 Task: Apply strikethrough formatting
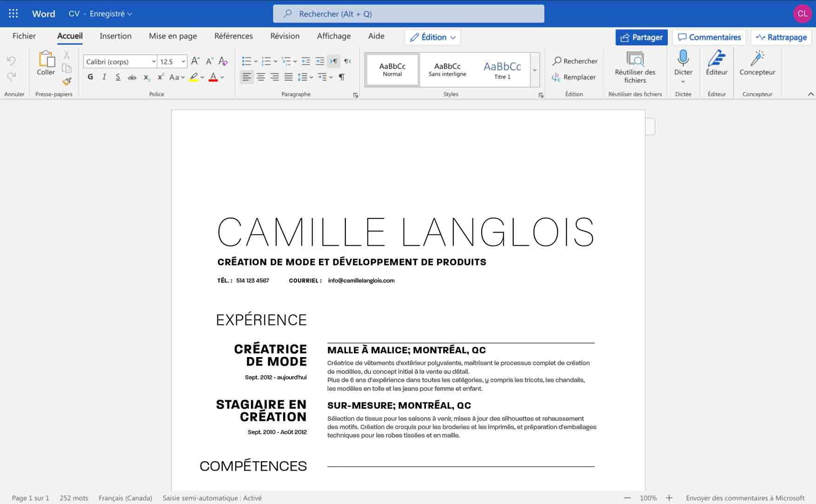tap(132, 77)
